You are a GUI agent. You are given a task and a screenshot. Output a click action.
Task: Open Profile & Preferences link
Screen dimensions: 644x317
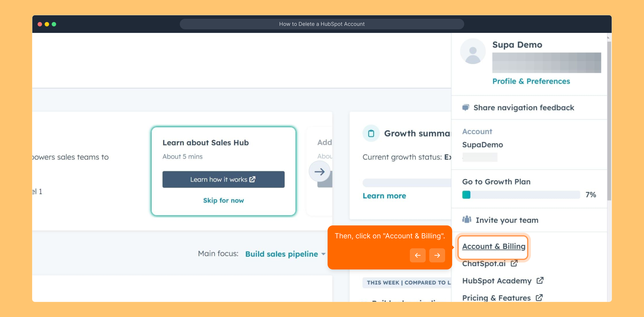[531, 81]
